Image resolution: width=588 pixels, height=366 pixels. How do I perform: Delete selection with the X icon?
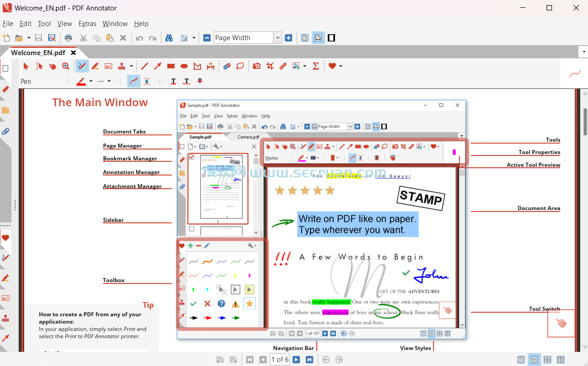pyautogui.click(x=123, y=38)
